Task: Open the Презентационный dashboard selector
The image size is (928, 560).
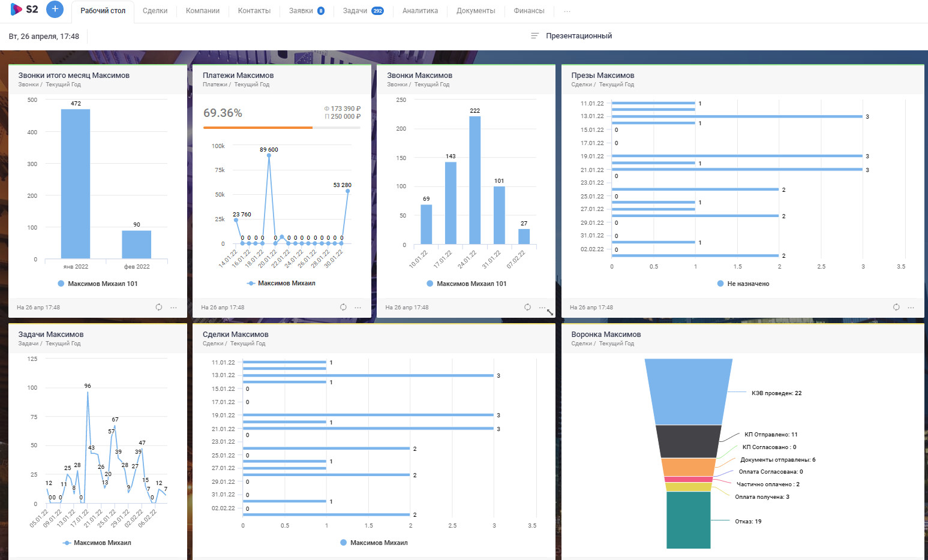Action: coord(572,36)
